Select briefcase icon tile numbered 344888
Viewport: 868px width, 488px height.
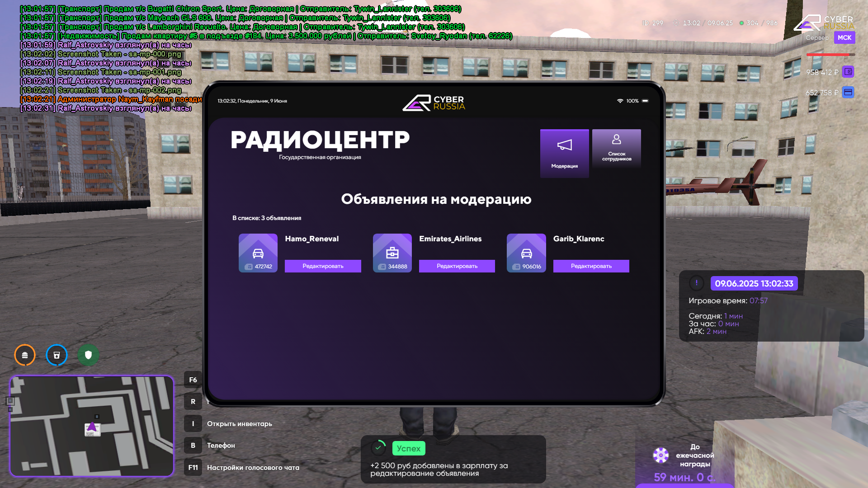pos(392,253)
